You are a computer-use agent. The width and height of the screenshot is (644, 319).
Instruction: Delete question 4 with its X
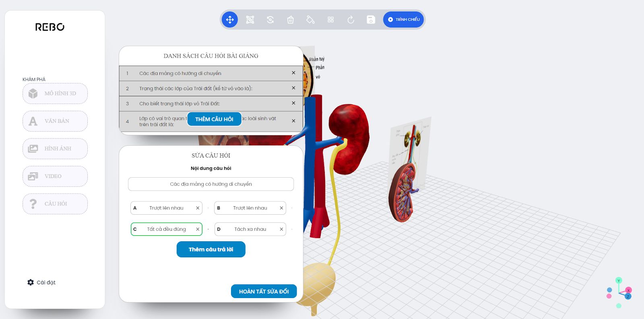[x=293, y=121]
